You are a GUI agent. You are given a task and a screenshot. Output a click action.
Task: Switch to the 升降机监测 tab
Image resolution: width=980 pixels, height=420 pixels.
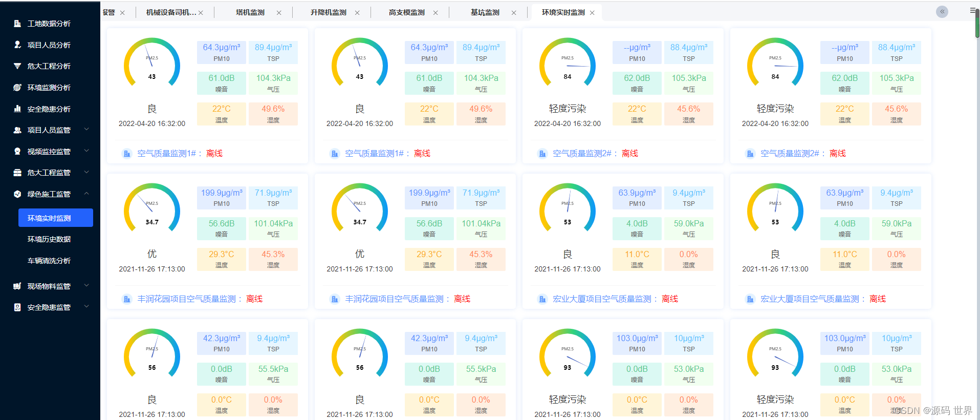pyautogui.click(x=329, y=13)
